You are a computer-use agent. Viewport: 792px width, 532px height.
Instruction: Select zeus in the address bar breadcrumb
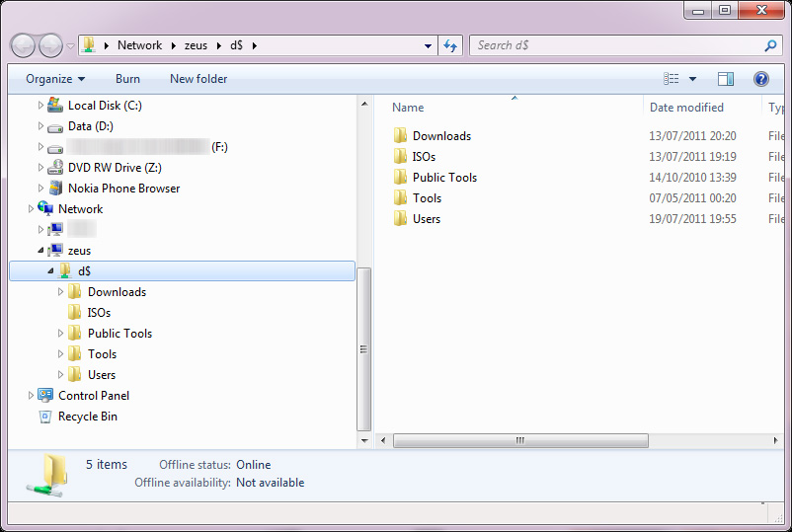coord(196,45)
